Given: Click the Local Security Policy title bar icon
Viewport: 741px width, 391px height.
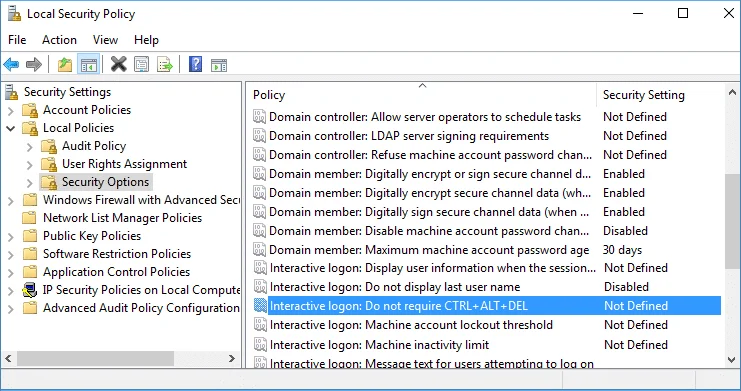Looking at the screenshot, I should click(x=15, y=14).
